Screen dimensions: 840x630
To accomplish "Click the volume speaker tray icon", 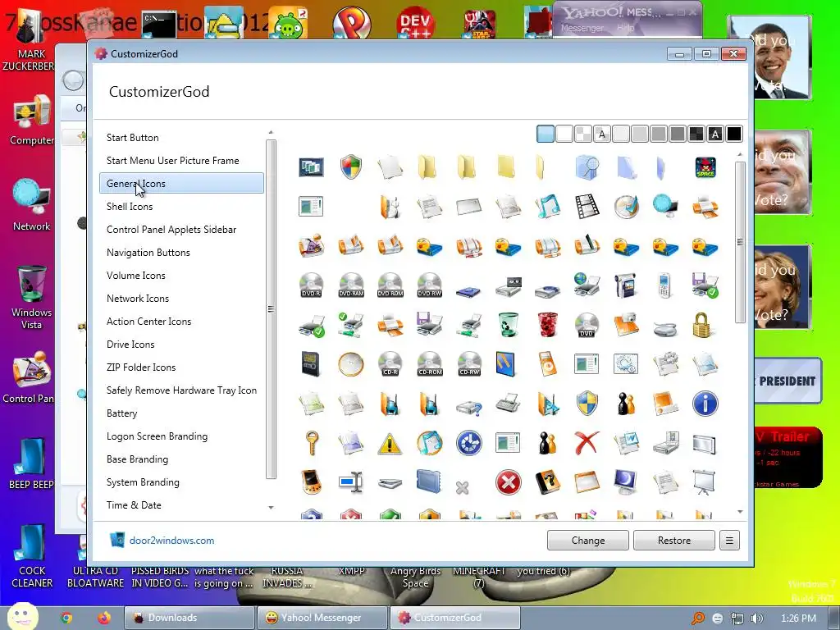I will [x=756, y=619].
